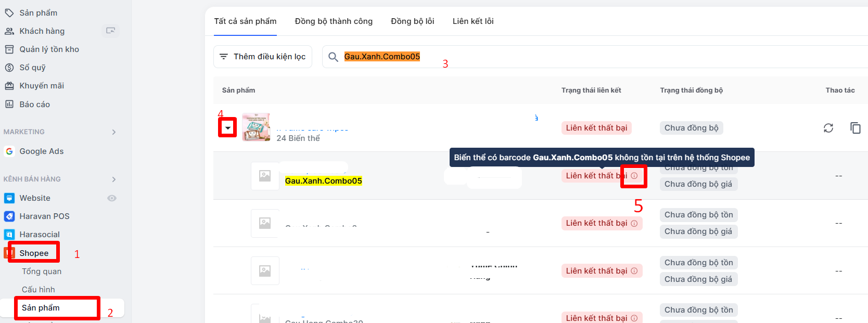
Task: Click the Haravan POS icon
Action: pyautogui.click(x=9, y=216)
